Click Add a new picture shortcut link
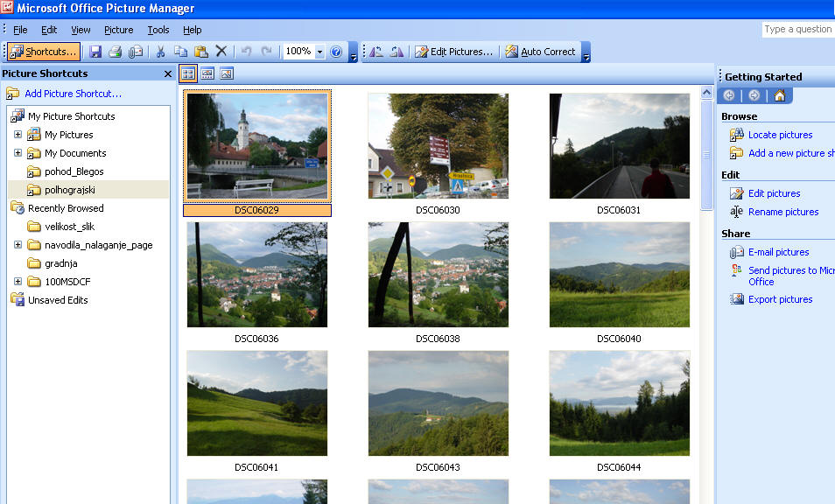This screenshot has height=504, width=835. click(791, 153)
